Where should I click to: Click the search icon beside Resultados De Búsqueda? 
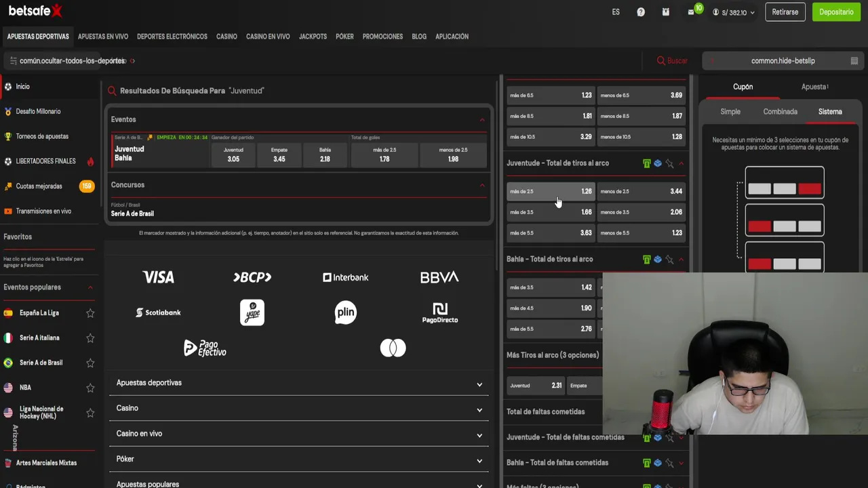tap(112, 90)
